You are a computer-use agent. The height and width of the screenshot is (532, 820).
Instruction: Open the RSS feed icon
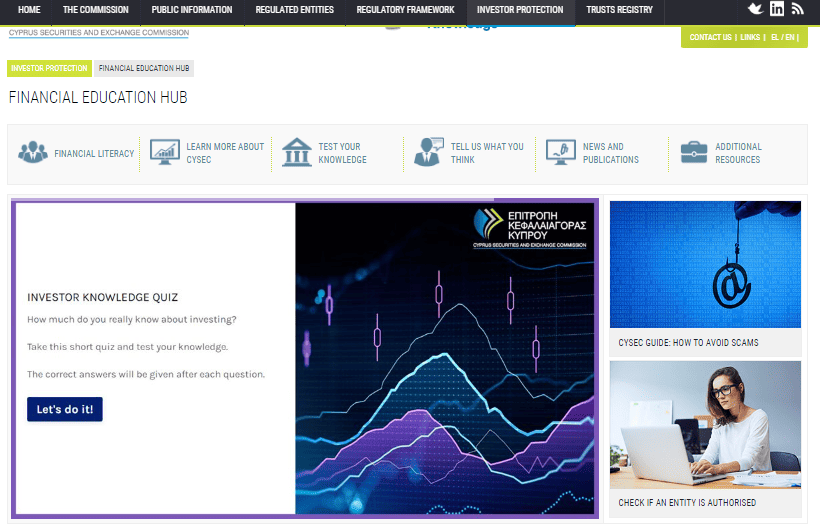[x=797, y=9]
